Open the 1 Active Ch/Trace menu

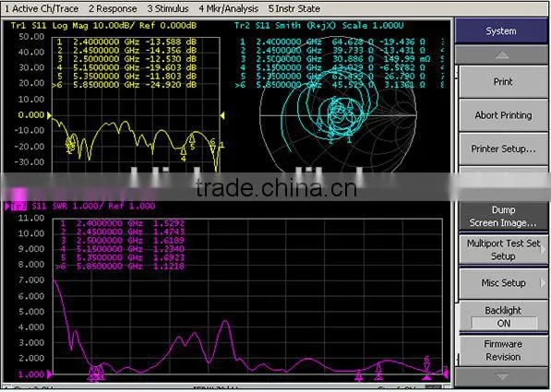coord(42,8)
